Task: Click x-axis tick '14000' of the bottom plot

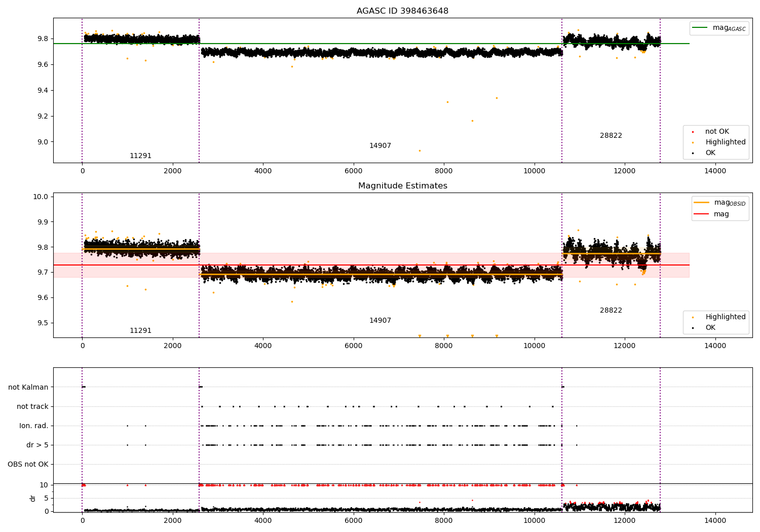Action: (x=715, y=521)
